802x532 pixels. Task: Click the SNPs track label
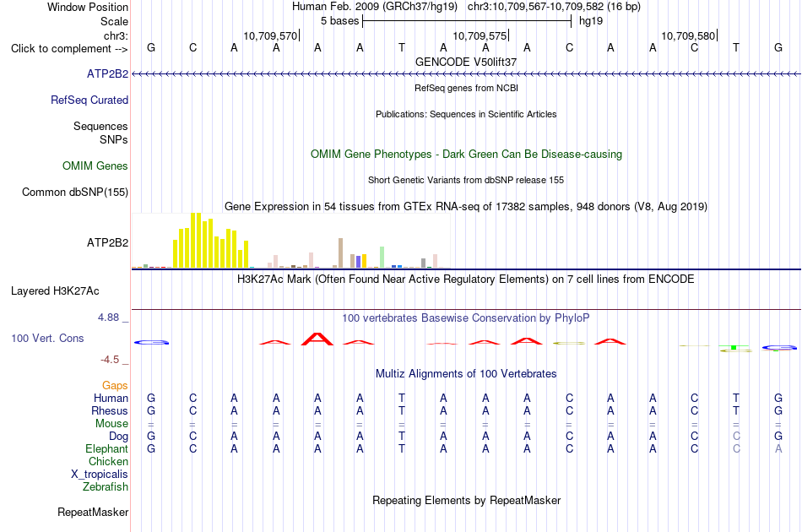pyautogui.click(x=114, y=139)
